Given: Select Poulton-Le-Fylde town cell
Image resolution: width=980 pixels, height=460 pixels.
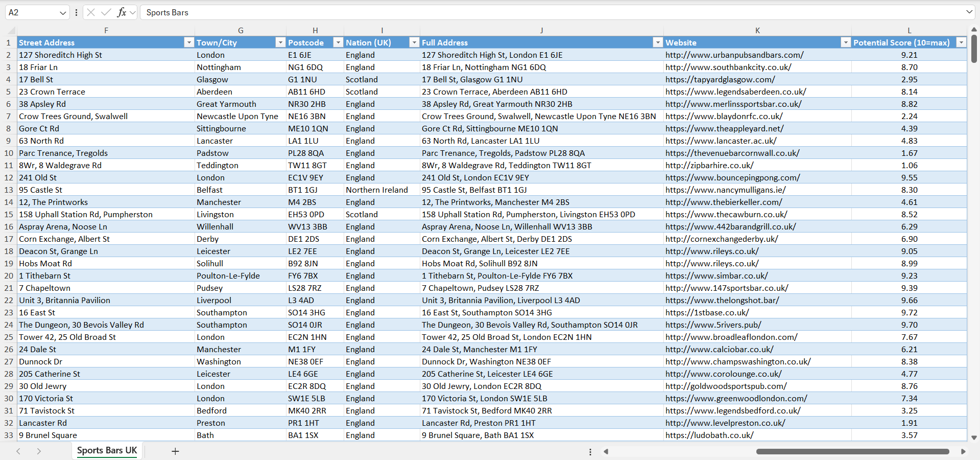Looking at the screenshot, I should pos(240,275).
